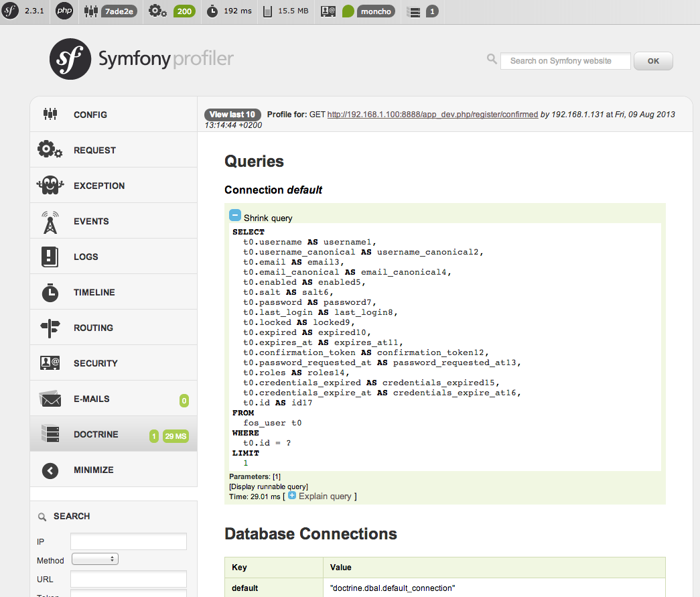Click the security user icon in toolbar
The width and height of the screenshot is (700, 597).
tap(328, 11)
